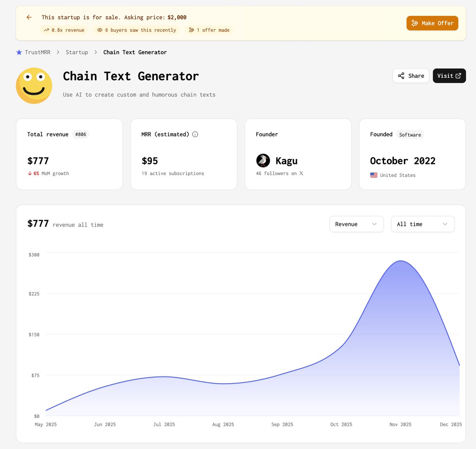
Task: Select Chain Text Generator breadcrumb item
Action: (x=135, y=52)
